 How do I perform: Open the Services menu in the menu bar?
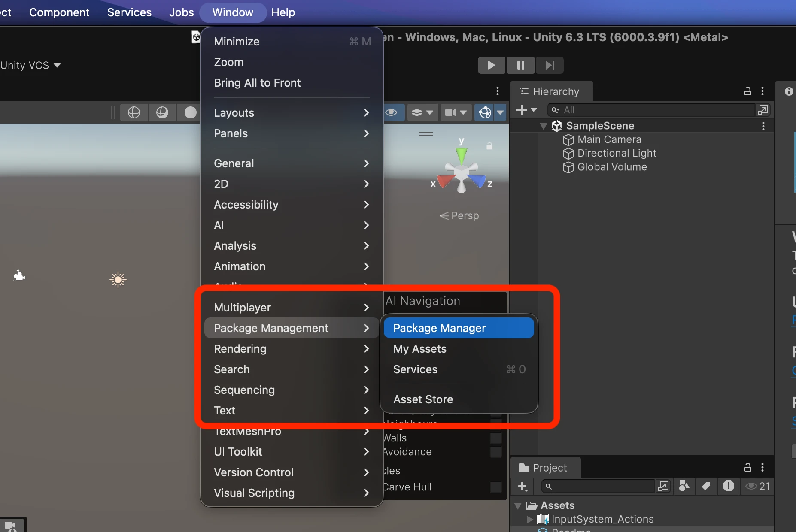point(129,12)
